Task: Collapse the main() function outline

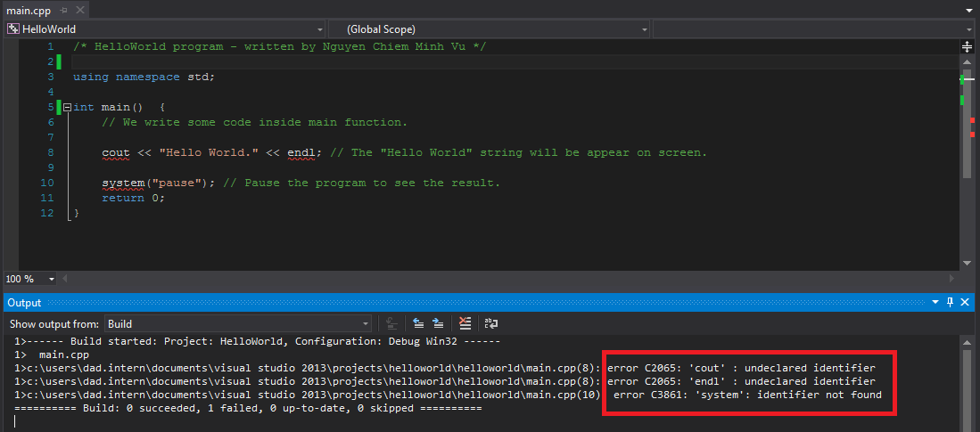Action: pos(68,108)
